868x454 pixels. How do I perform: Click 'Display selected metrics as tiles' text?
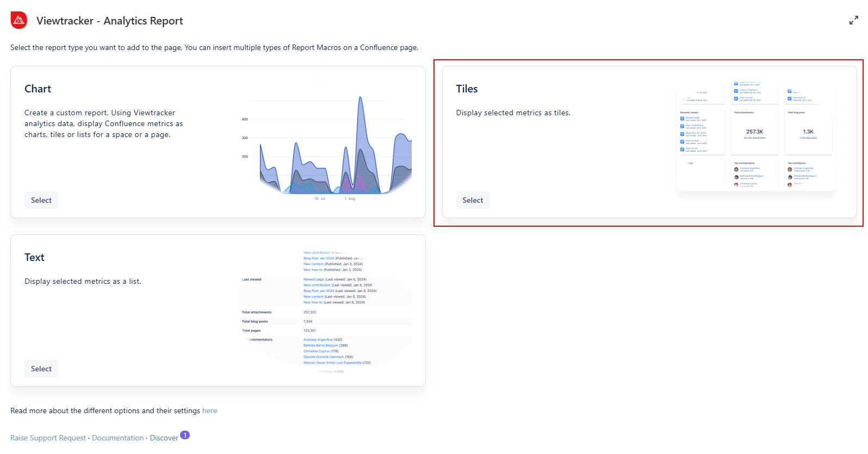(x=513, y=113)
